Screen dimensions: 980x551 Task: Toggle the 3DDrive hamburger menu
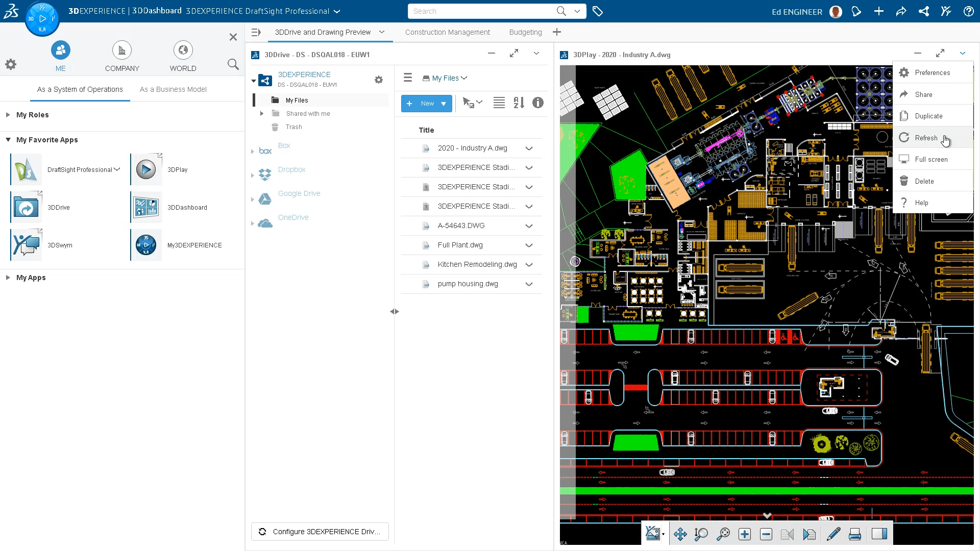click(x=408, y=78)
